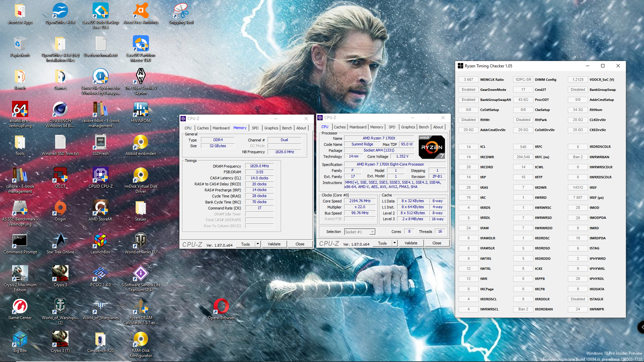The width and height of the screenshot is (644, 362).
Task: Launch Avast Free Antivirus
Action: pyautogui.click(x=141, y=10)
